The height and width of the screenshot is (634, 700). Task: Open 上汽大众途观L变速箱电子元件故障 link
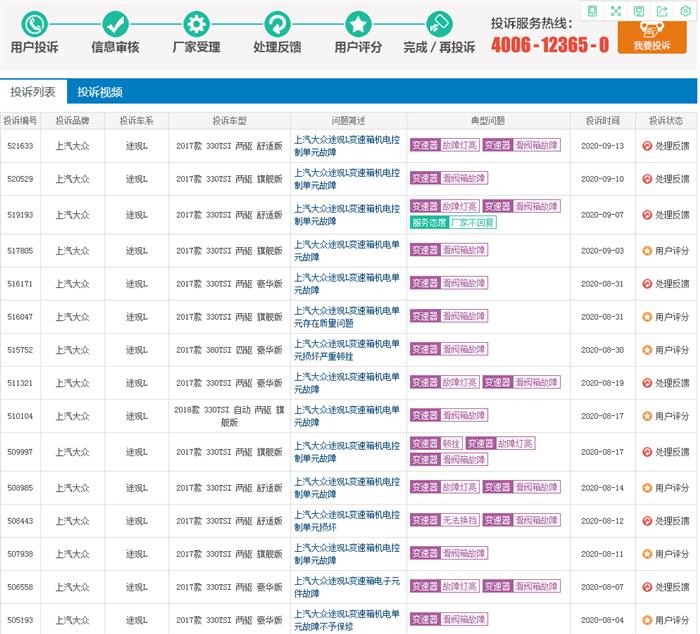[347, 587]
